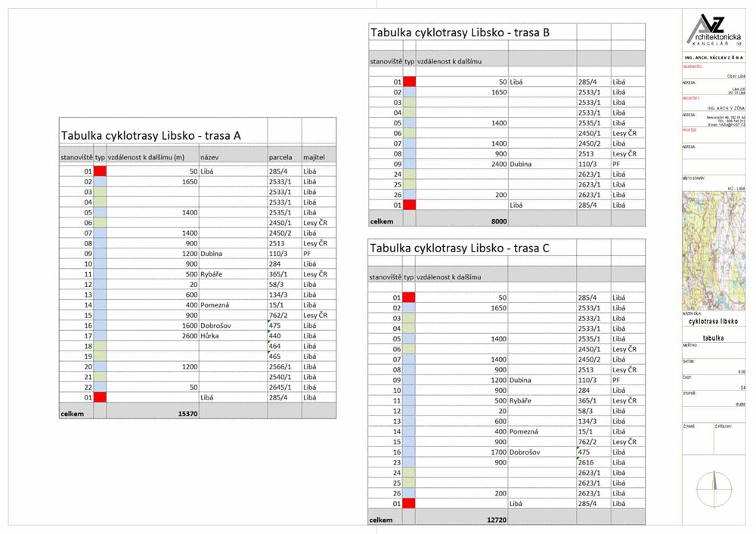Viewport: 756px width, 534px height.
Task: Click the "celkem" label in trasa B
Action: tap(382, 222)
